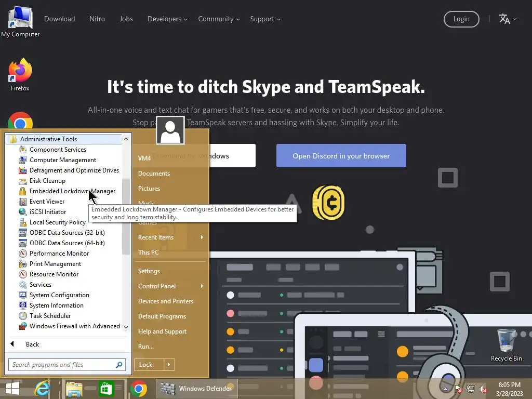
Task: Launch Defragment and Optimize Drives icon
Action: tap(23, 170)
